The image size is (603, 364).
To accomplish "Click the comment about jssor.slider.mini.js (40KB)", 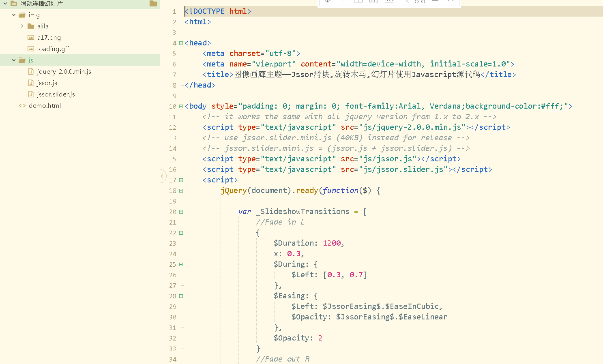I will click(x=336, y=138).
